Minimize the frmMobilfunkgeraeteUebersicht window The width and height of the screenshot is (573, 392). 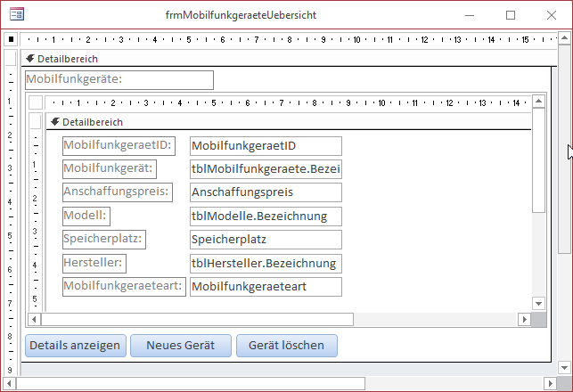click(470, 15)
